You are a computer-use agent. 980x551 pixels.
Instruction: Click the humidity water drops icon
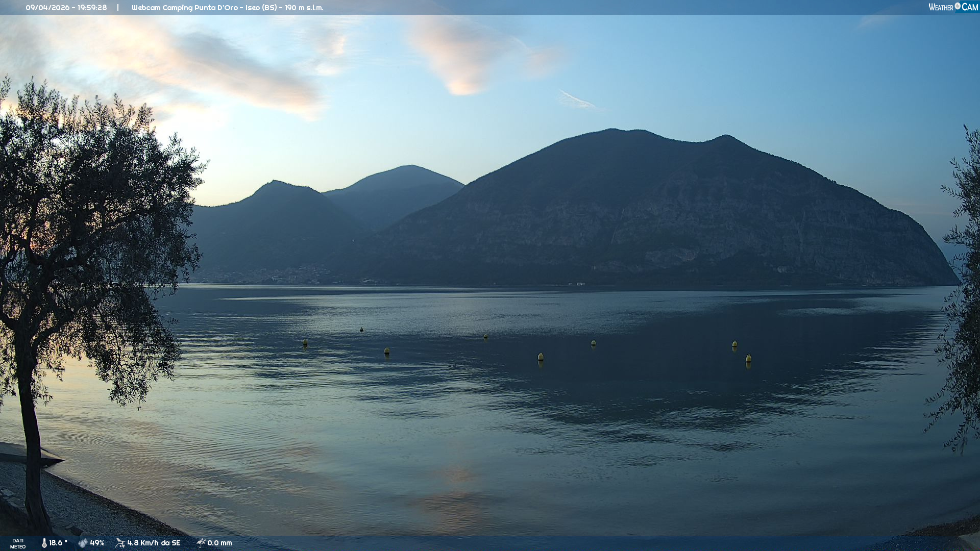coord(83,543)
